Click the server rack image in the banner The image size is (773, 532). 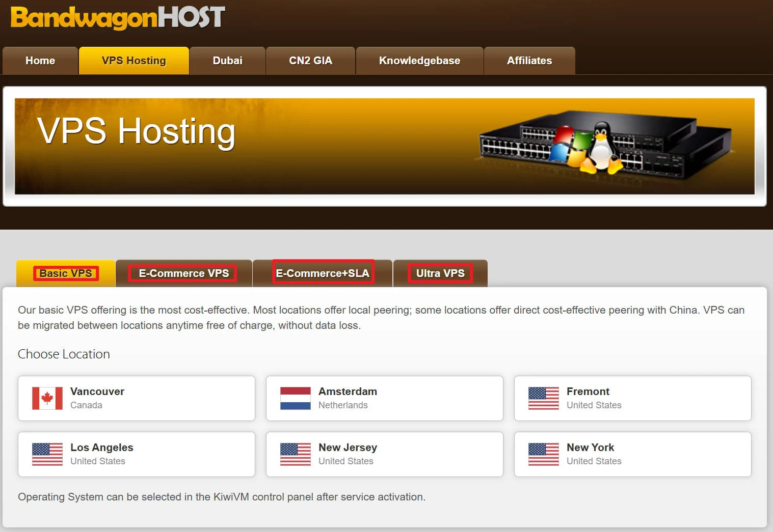(x=606, y=144)
